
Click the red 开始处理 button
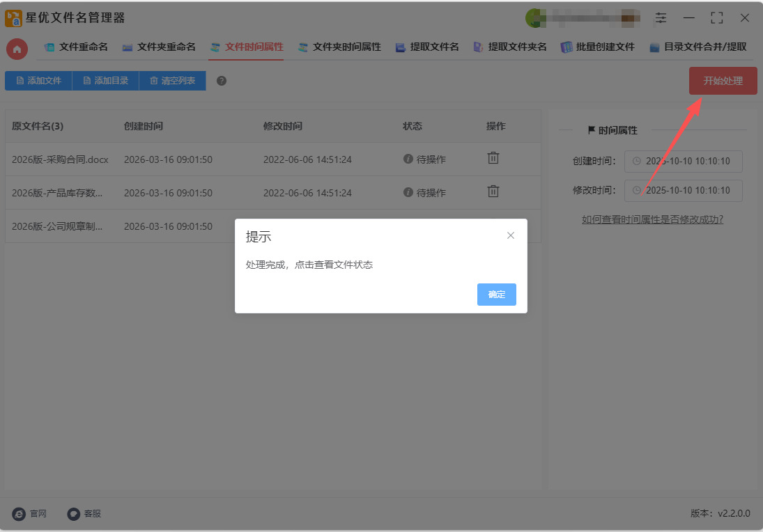tap(723, 81)
